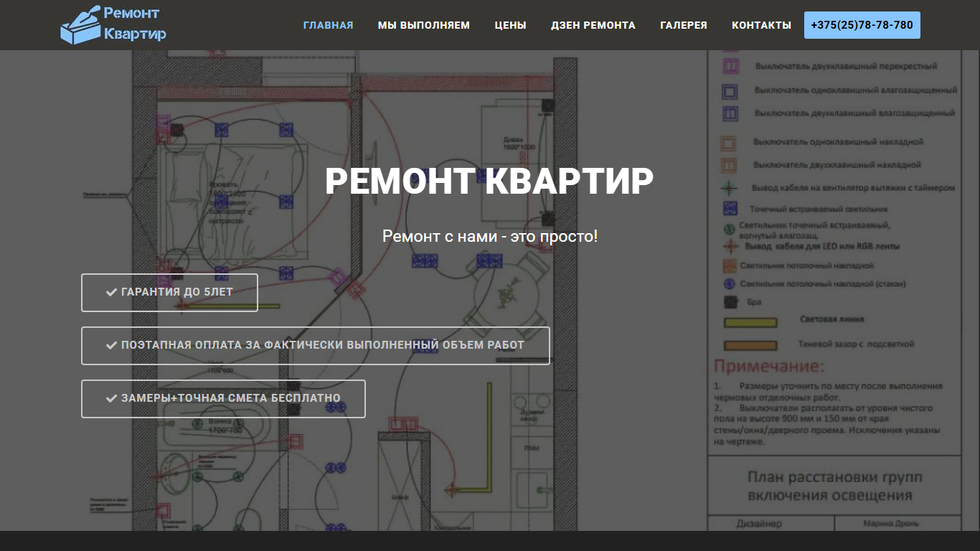Viewport: 980px width, 551px height.
Task: Open the МЫ ВЫПОЛНЯЕМ menu item
Action: pos(424,25)
